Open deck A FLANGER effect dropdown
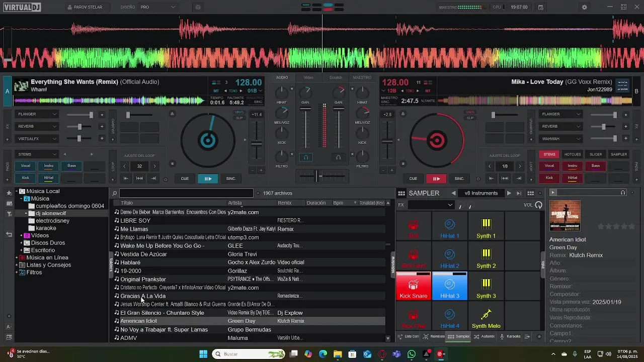644x362 pixels. pyautogui.click(x=37, y=114)
